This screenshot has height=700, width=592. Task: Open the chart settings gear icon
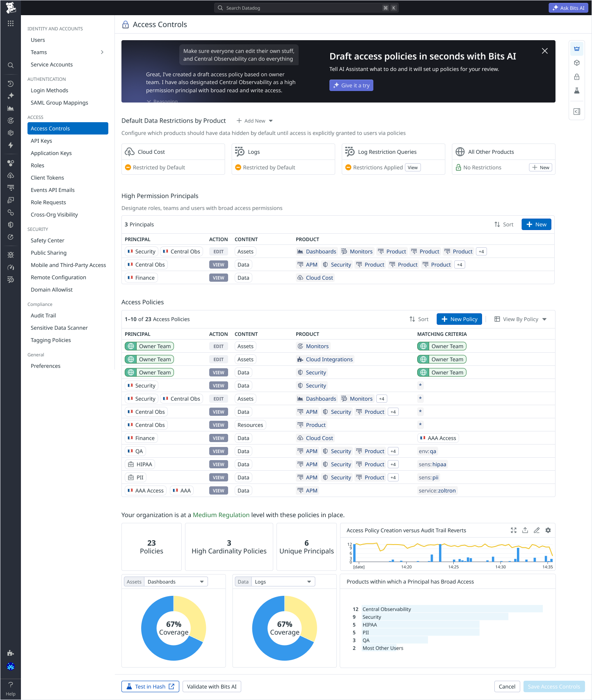(548, 530)
